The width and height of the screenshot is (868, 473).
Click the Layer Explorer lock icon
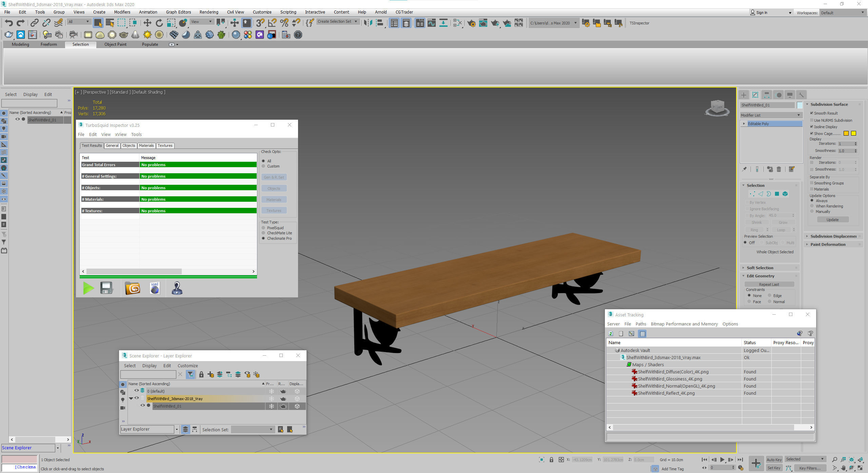(x=201, y=374)
